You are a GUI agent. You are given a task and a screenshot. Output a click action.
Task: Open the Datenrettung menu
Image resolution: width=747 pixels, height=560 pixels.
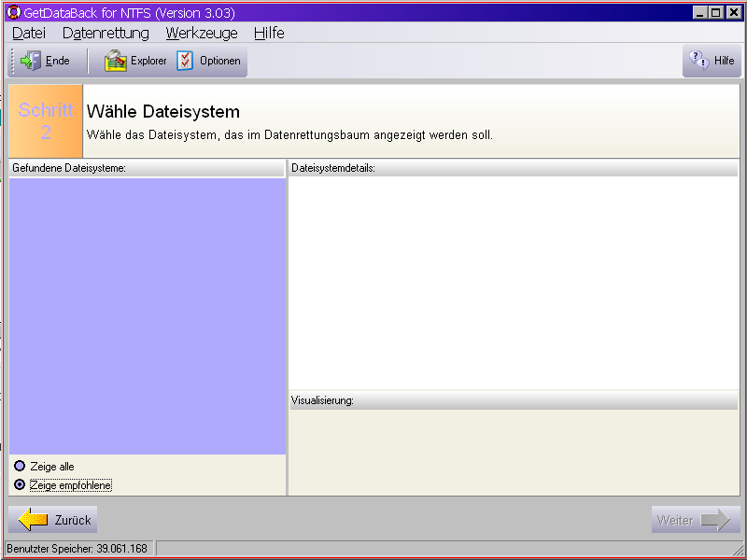tap(106, 33)
